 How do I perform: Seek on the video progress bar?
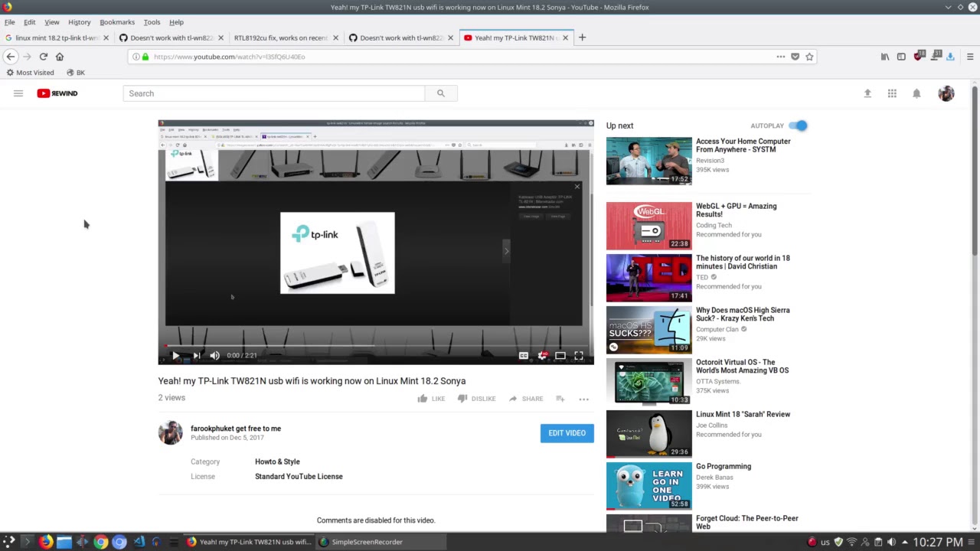(x=376, y=346)
